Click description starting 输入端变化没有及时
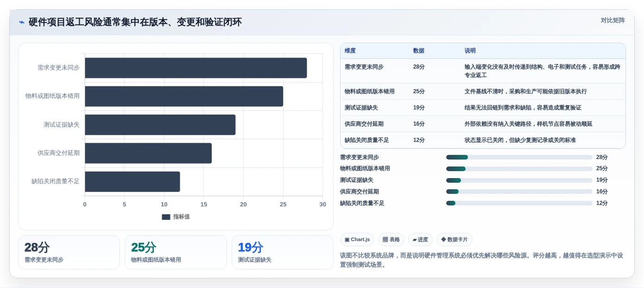 542,71
